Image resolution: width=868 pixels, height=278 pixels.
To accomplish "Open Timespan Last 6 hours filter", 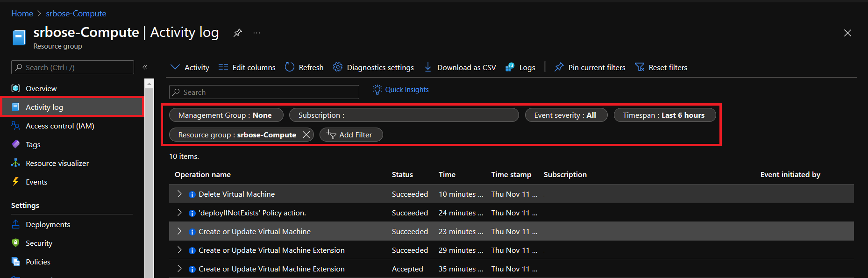I will [664, 115].
